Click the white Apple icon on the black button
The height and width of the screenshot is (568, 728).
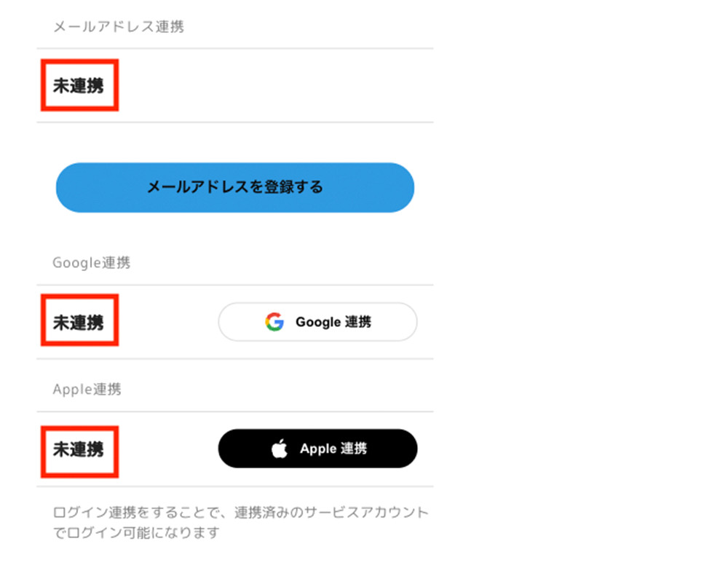pos(280,449)
